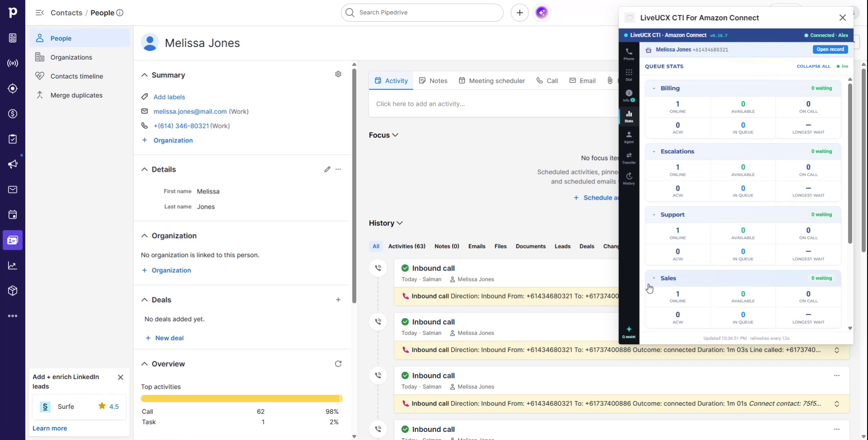Switch to the Notes tab
This screenshot has height=440, width=868.
point(433,81)
